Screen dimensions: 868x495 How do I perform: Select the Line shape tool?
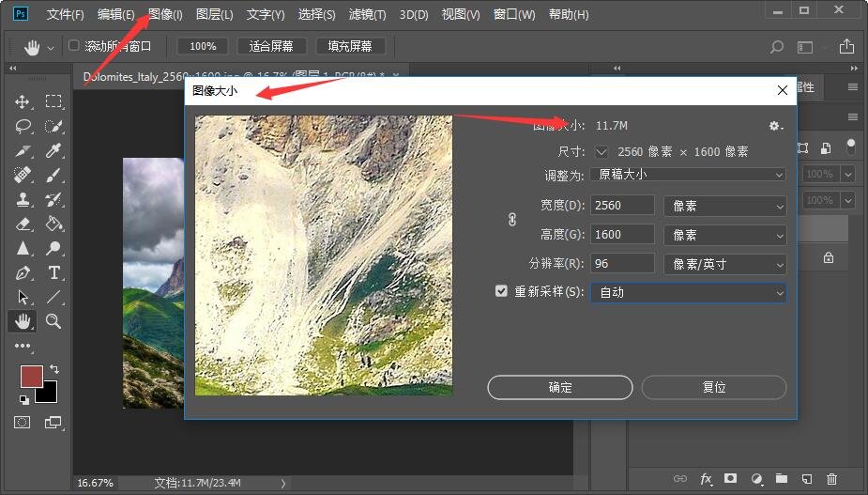(x=53, y=297)
